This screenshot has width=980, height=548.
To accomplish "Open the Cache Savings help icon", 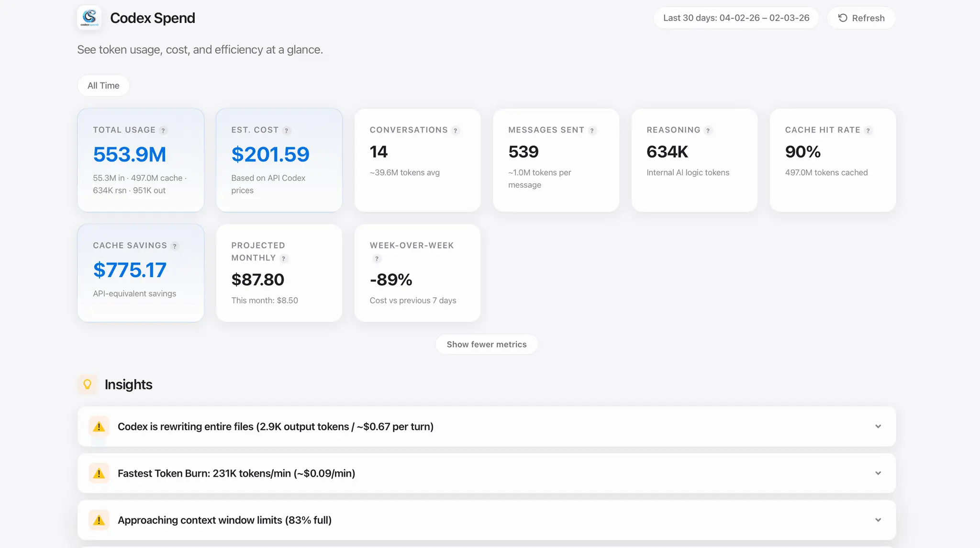I will click(175, 246).
